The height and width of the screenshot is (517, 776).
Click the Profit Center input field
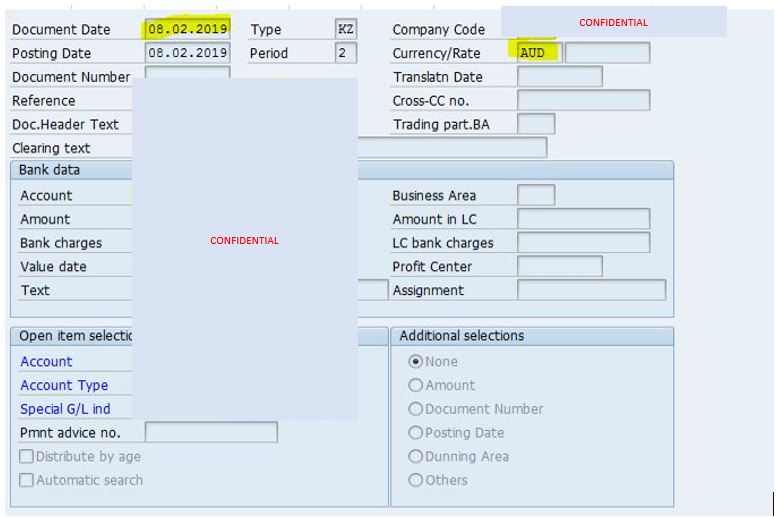[x=560, y=267]
